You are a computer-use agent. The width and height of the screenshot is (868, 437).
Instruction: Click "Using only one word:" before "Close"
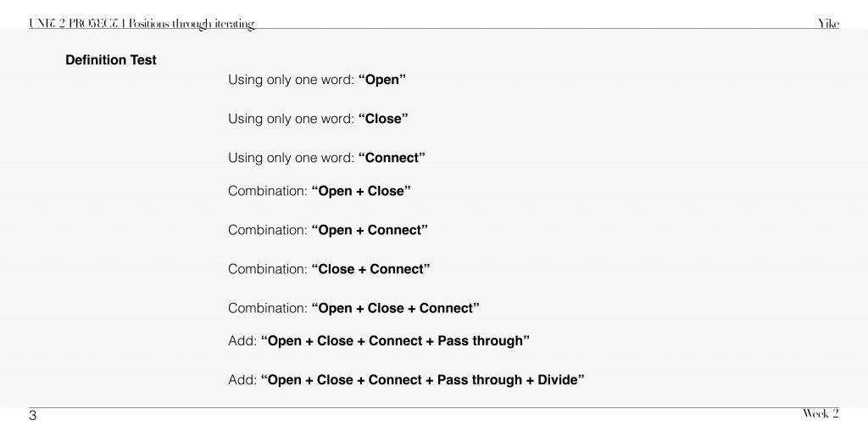[x=291, y=119]
